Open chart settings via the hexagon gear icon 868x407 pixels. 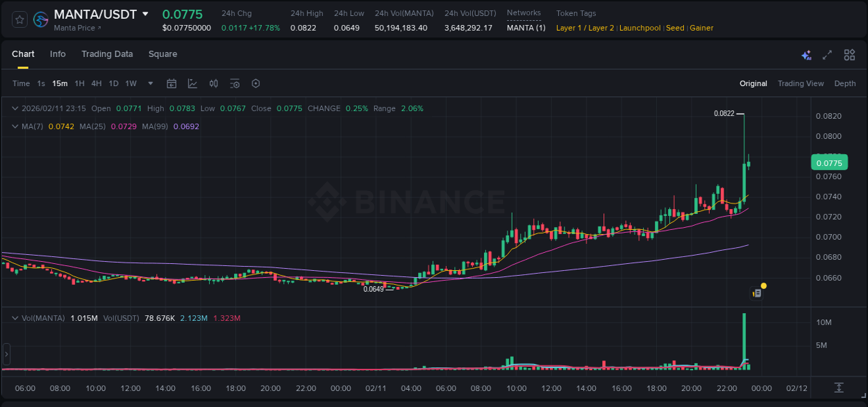[x=256, y=83]
